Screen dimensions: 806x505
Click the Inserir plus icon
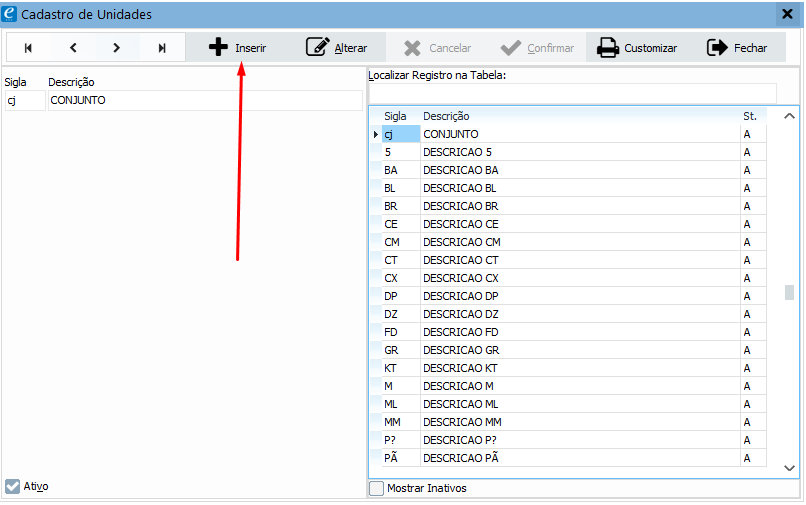pyautogui.click(x=218, y=48)
